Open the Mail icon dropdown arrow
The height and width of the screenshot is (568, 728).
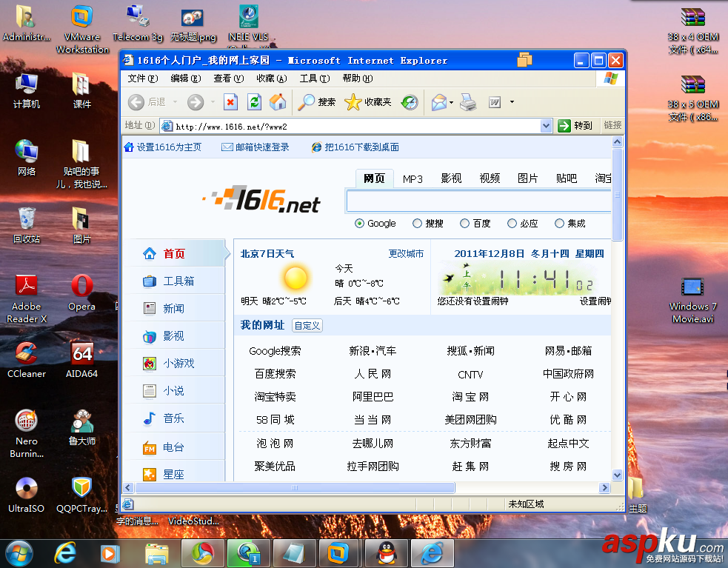[451, 103]
